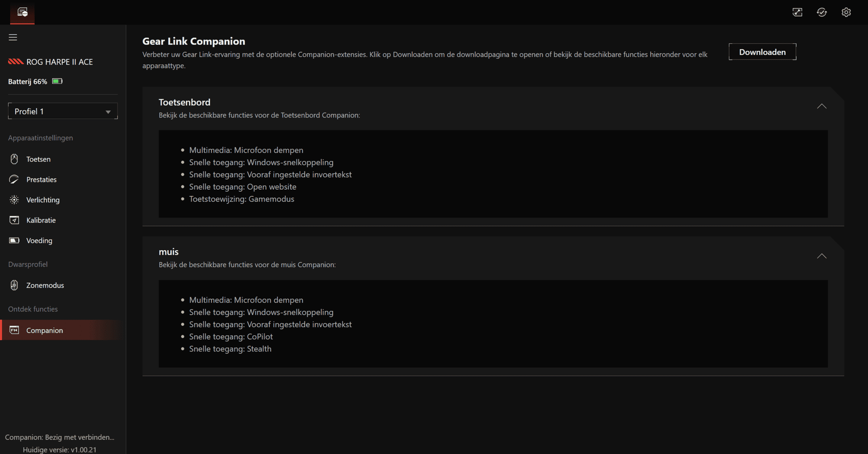Click the ROG logo beside HARPE II ACE
868x454 pixels.
tap(16, 62)
